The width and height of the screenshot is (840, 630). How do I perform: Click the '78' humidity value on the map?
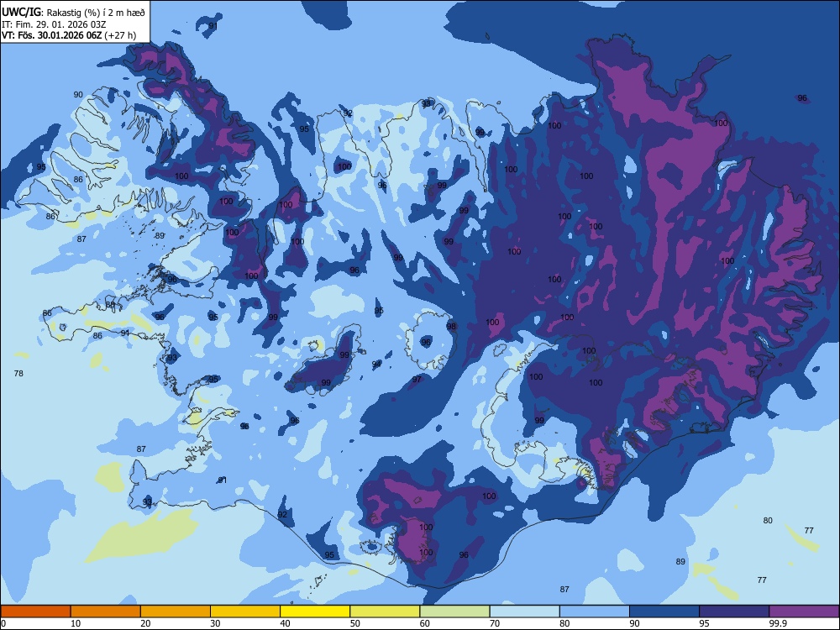[x=18, y=374]
